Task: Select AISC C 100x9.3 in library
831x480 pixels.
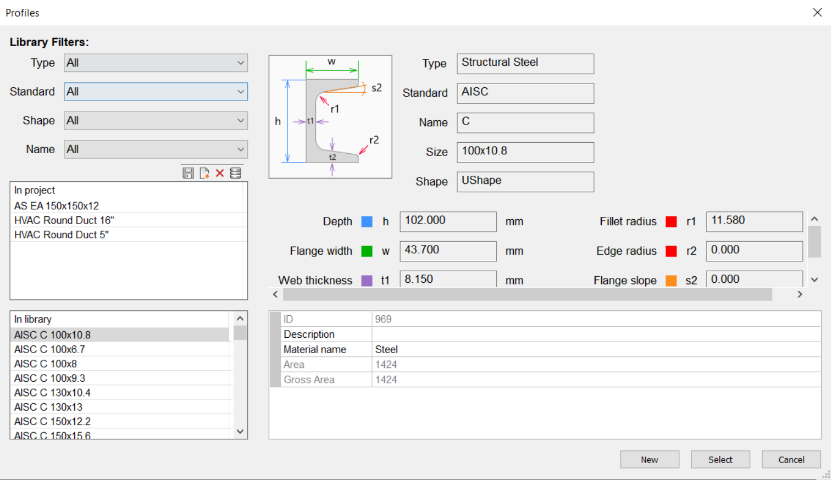Action: pos(121,378)
